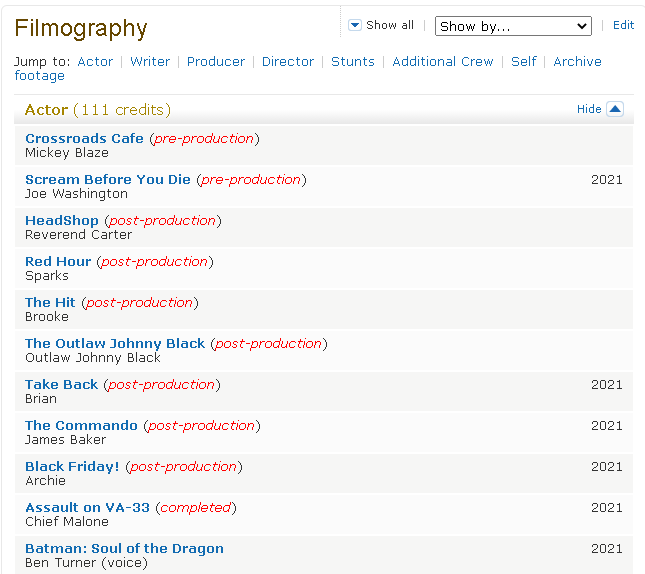Expand all credits via Show all

click(389, 25)
